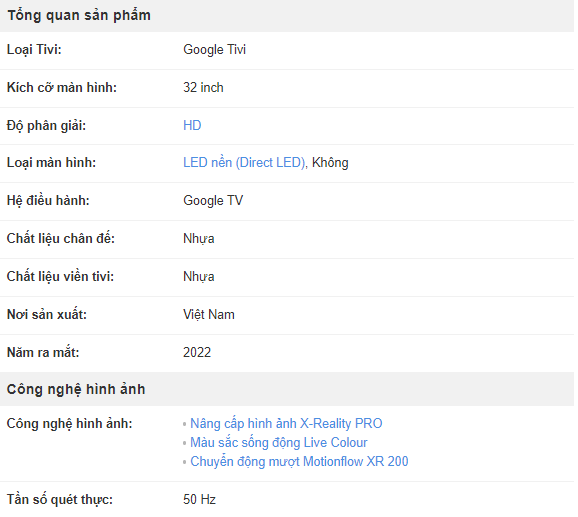Viewport: 578px width, 517px height.
Task: Select the 'Google TV' value
Action: (213, 200)
